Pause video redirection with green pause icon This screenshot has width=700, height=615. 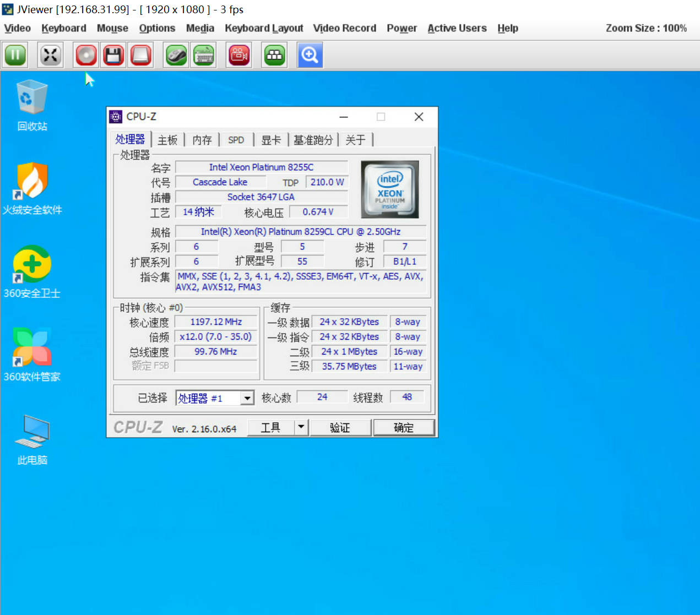[15, 55]
